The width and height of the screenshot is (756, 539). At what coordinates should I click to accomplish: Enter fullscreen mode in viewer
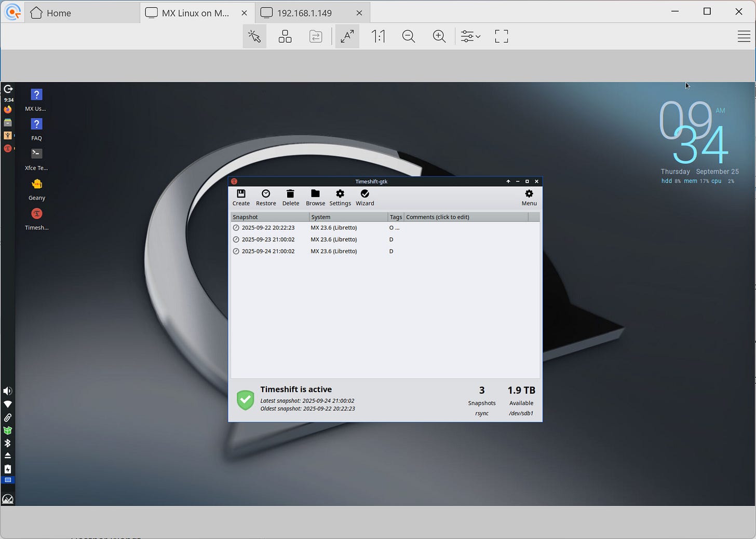pos(501,36)
